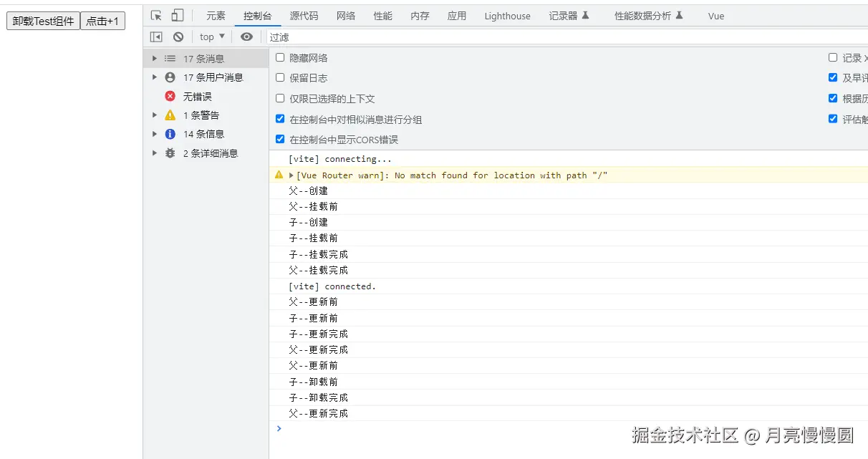Click the 父--创建 log line
Viewport: 868px width, 459px height.
click(x=569, y=190)
